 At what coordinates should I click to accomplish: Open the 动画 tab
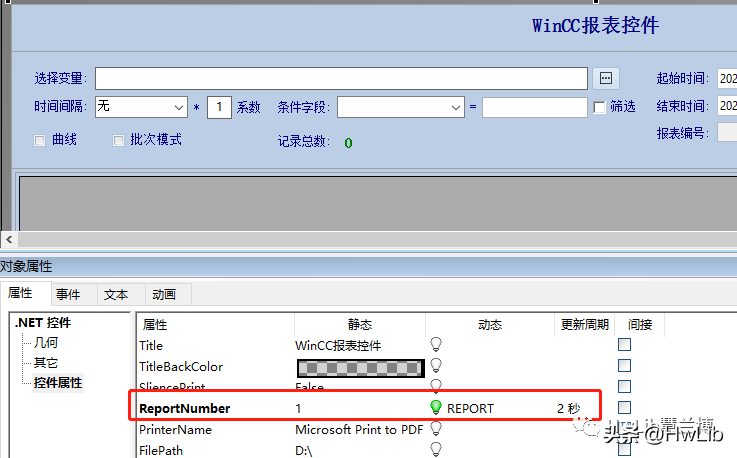(x=163, y=294)
